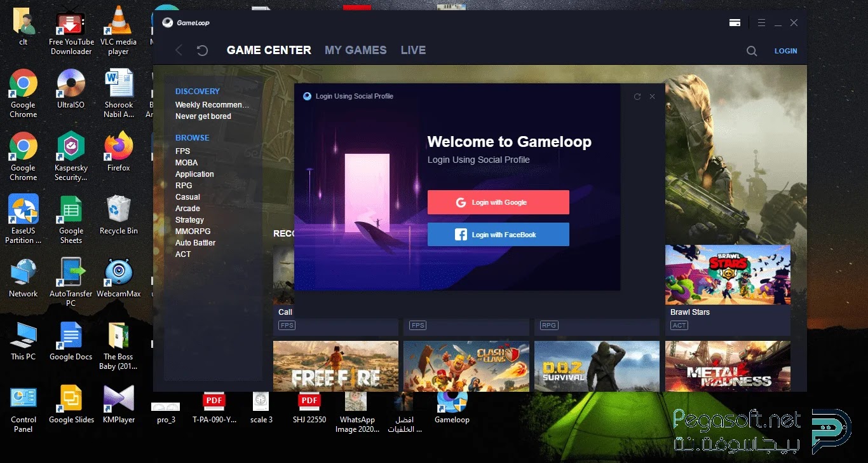Viewport: 868px width, 463px height.
Task: Open the WhatsApp Image file on desktop
Action: point(356,412)
